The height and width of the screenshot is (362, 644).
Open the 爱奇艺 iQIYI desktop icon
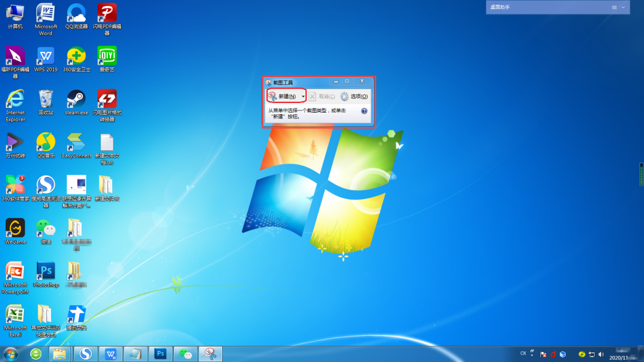tap(107, 56)
